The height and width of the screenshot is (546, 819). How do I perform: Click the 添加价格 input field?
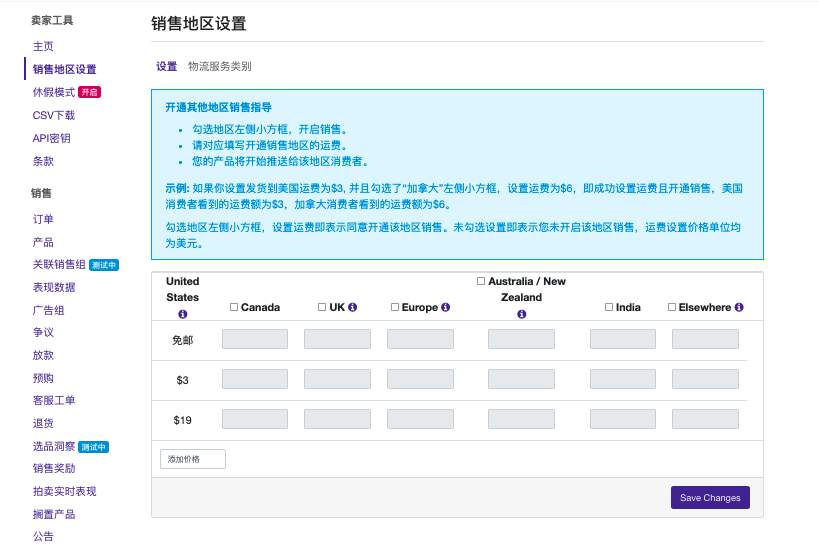[x=193, y=459]
